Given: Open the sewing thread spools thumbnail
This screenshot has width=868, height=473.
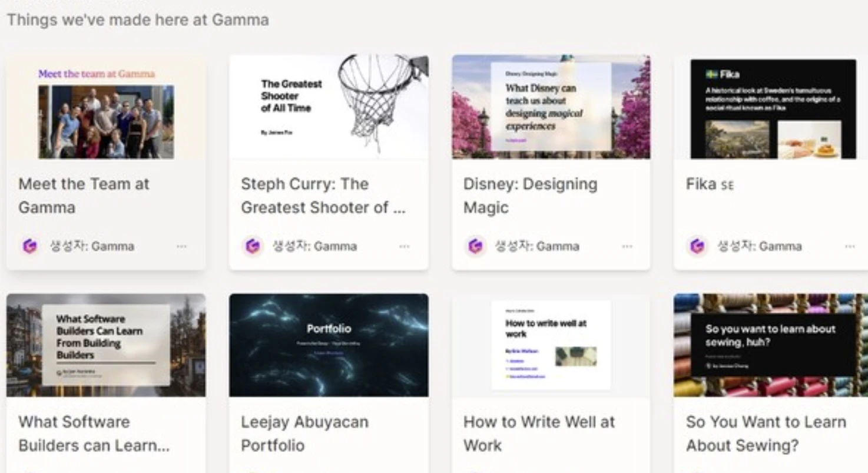Looking at the screenshot, I should click(773, 345).
